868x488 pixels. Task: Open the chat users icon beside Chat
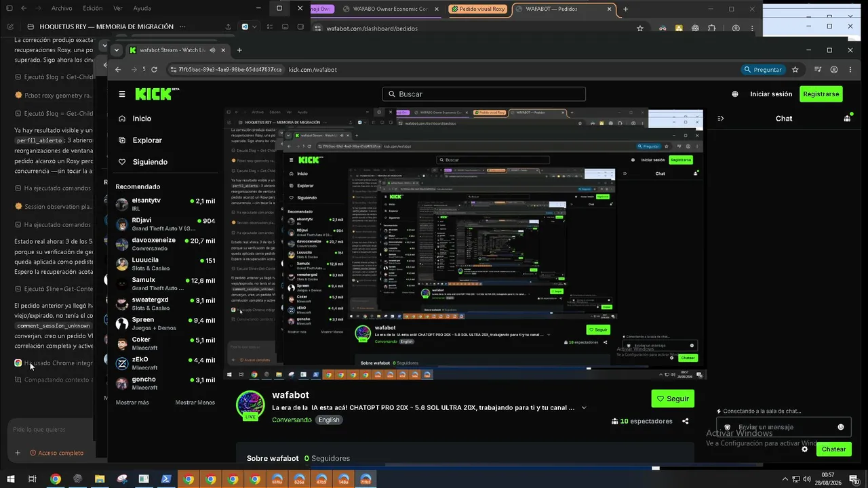pyautogui.click(x=847, y=118)
